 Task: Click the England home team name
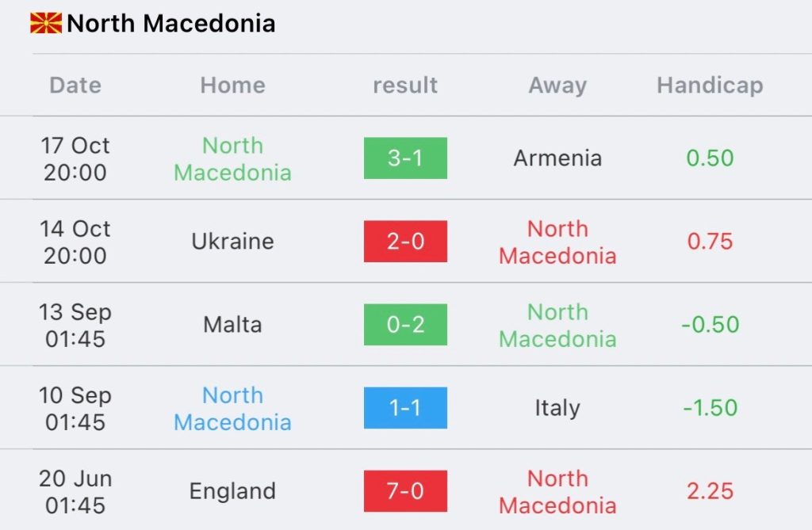[x=232, y=491]
